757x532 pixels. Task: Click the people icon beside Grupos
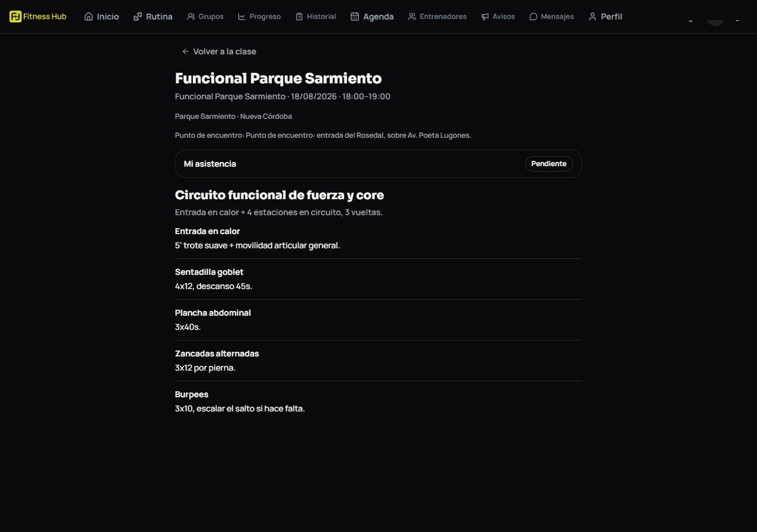(191, 17)
